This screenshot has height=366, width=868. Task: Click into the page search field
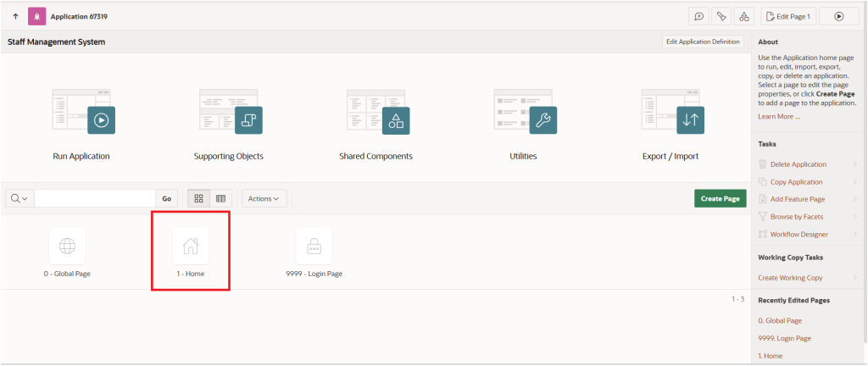click(94, 198)
